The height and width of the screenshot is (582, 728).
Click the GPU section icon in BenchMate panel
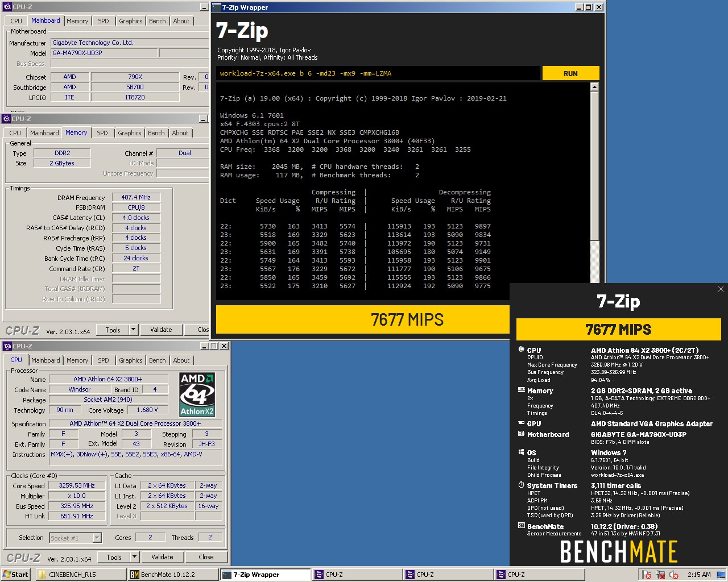click(x=521, y=423)
